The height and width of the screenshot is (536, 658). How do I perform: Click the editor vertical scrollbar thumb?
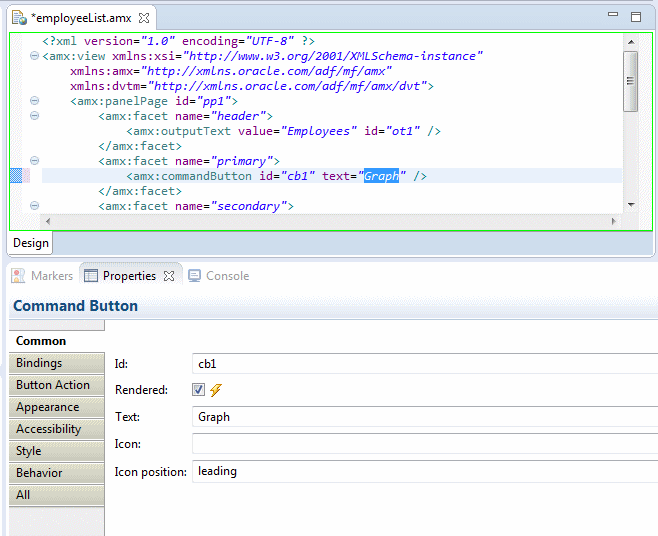tap(630, 81)
